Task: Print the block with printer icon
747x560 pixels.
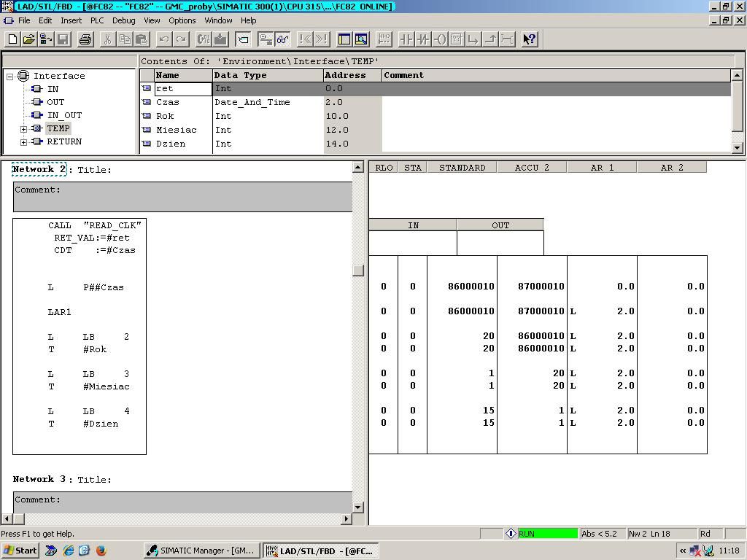Action: (x=85, y=39)
